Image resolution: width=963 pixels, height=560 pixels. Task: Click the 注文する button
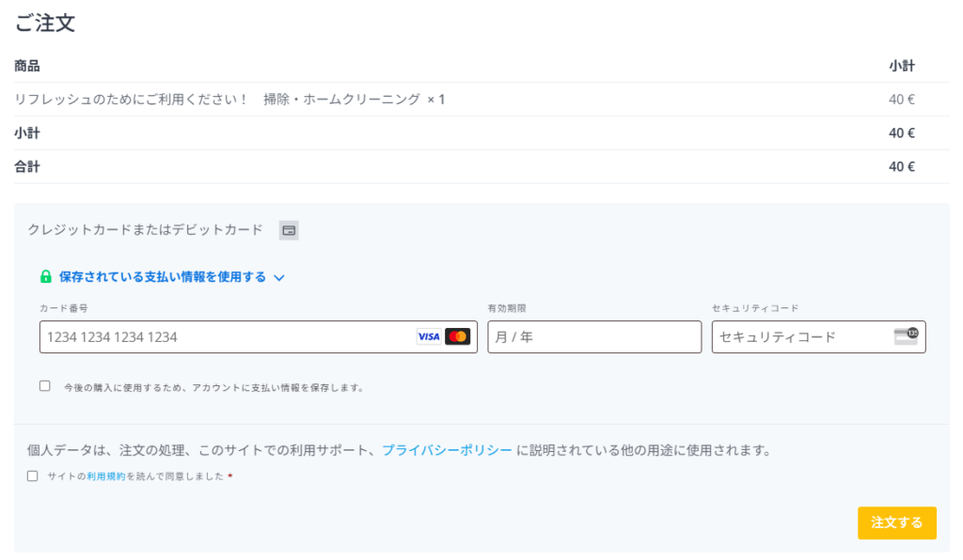point(896,522)
